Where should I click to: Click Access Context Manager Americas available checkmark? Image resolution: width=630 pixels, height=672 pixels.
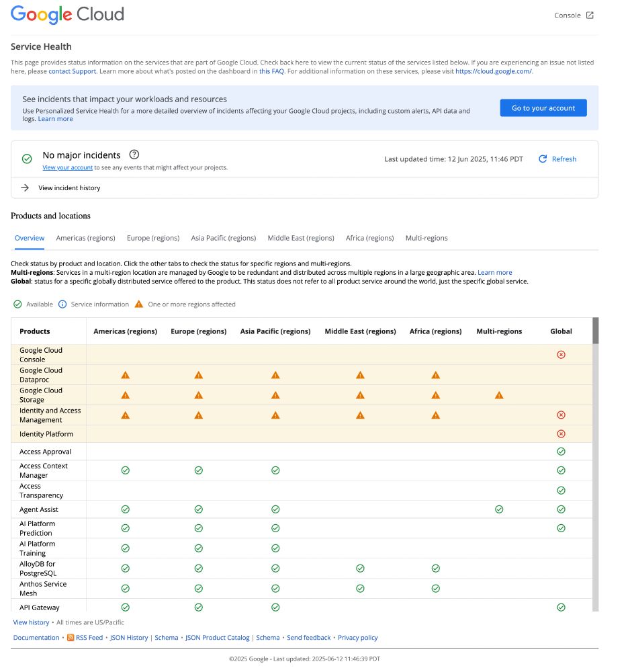coord(125,470)
